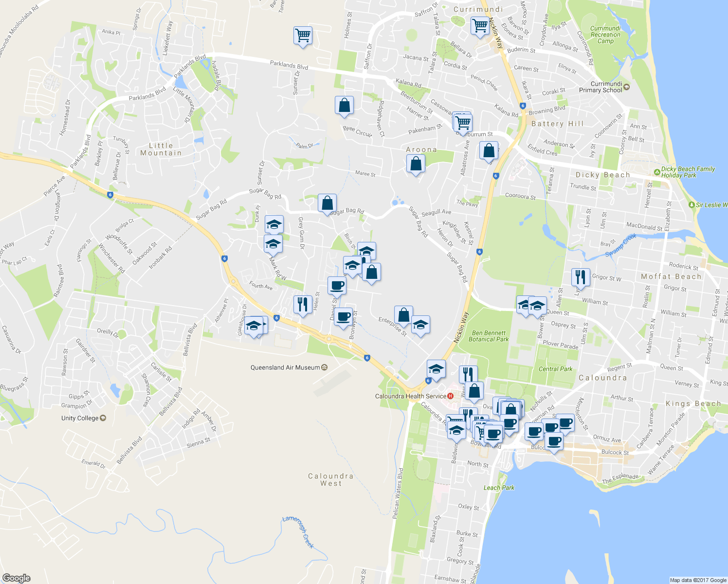Click the route 6 shield near Pierce Ave

[110, 195]
